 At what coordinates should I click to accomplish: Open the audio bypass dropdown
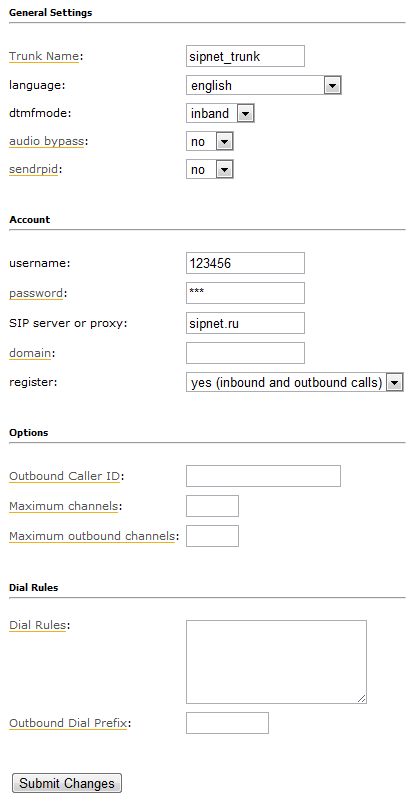[x=209, y=141]
